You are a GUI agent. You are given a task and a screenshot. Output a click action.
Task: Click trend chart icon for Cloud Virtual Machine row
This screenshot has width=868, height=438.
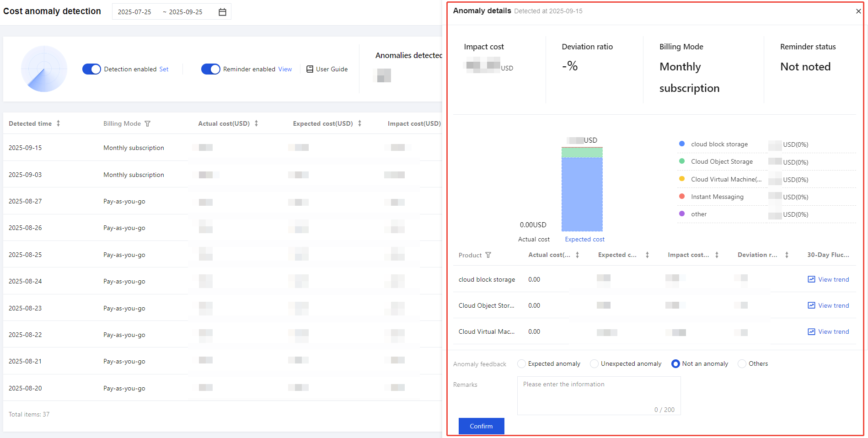(x=811, y=331)
